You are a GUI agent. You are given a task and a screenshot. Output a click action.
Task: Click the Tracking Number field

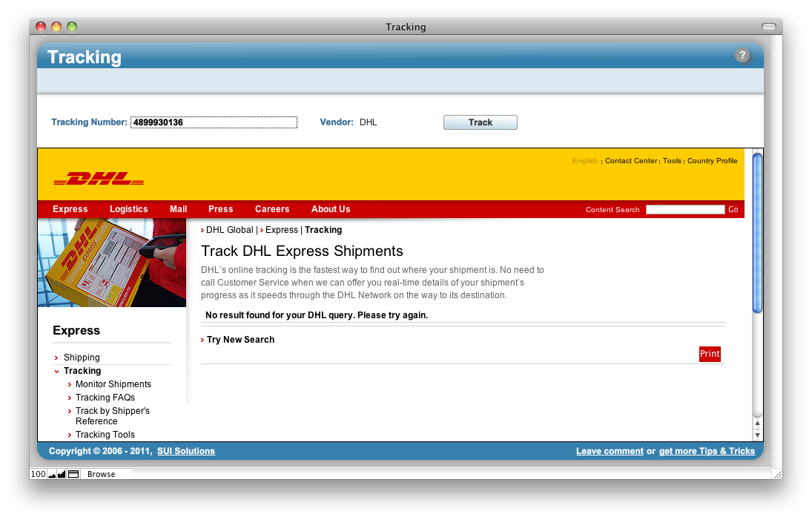[214, 122]
